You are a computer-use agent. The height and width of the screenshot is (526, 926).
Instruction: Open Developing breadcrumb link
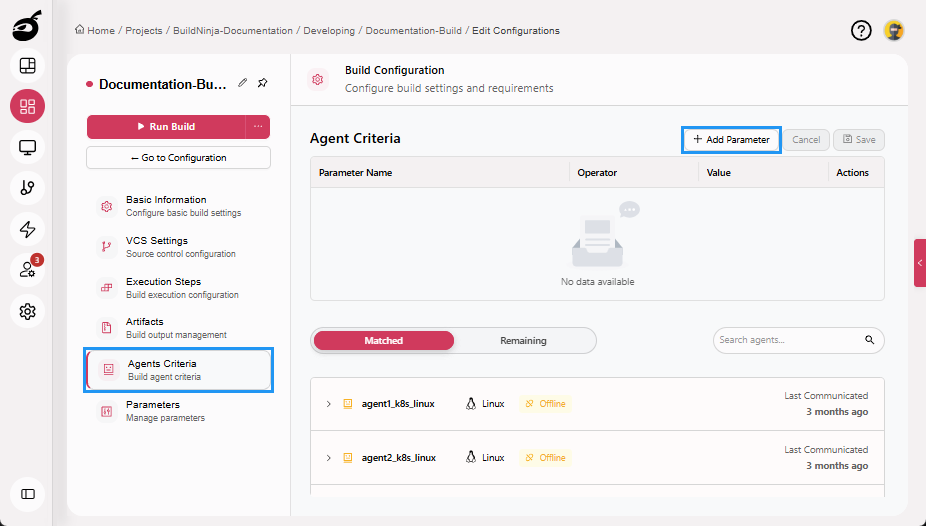click(x=329, y=30)
